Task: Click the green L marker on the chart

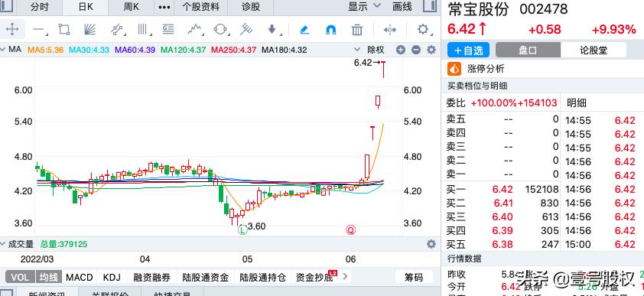Action: pyautogui.click(x=242, y=229)
